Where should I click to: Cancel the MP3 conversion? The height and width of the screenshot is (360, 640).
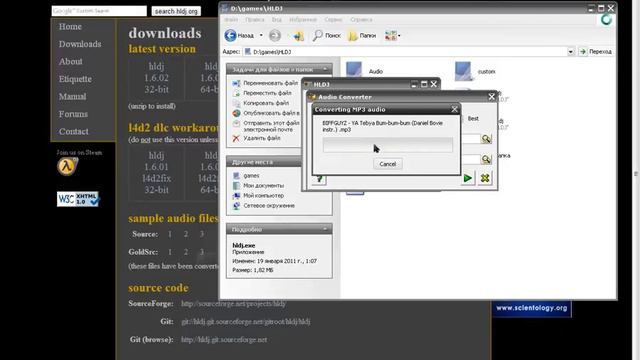387,164
